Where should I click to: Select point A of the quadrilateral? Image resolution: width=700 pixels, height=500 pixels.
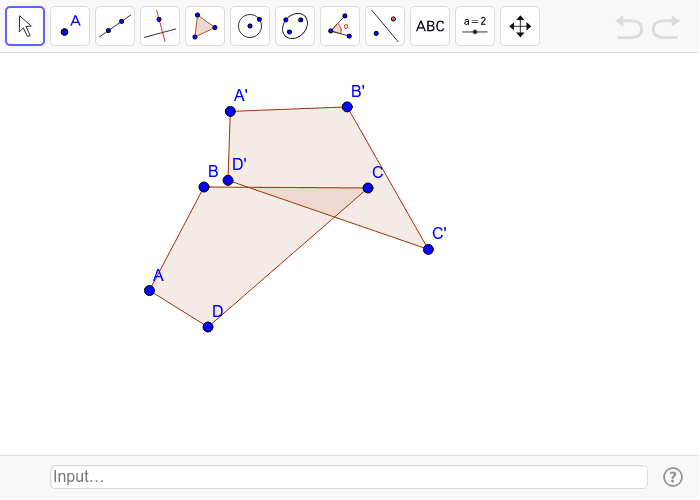tap(150, 291)
